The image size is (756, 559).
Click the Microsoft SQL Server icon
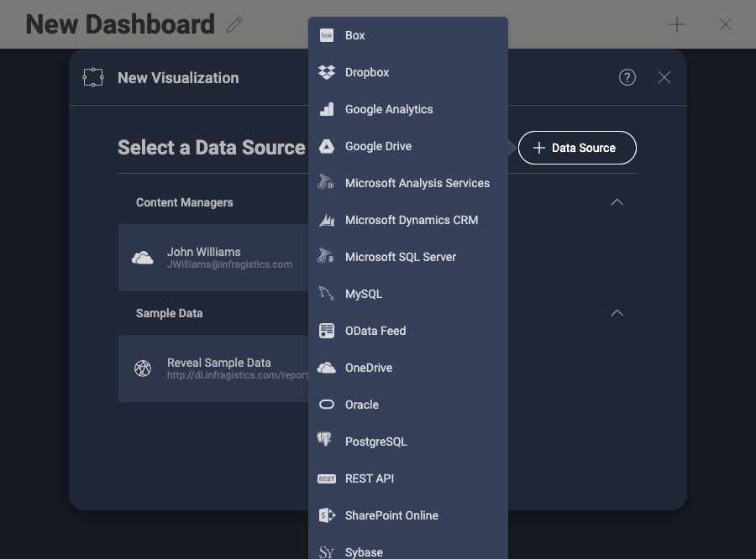point(325,256)
